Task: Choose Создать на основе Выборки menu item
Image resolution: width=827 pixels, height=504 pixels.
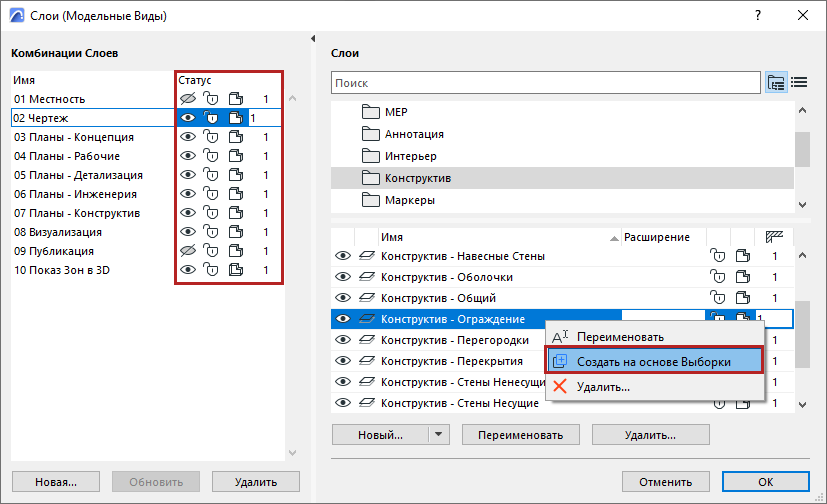Action: [x=654, y=361]
